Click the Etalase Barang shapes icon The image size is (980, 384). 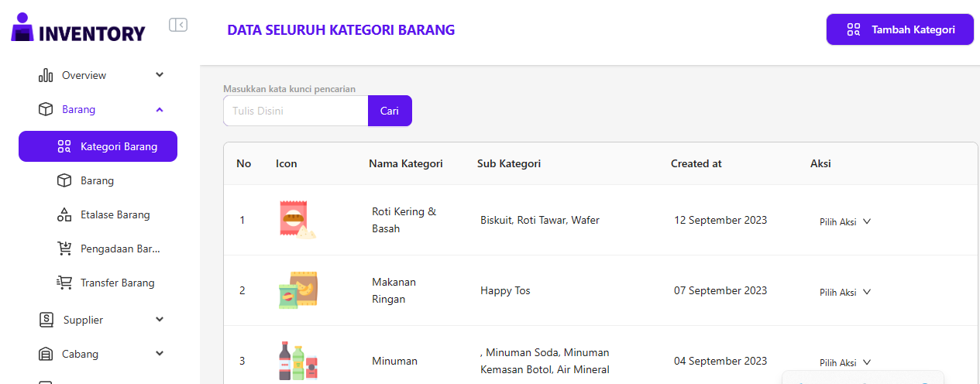pos(64,214)
